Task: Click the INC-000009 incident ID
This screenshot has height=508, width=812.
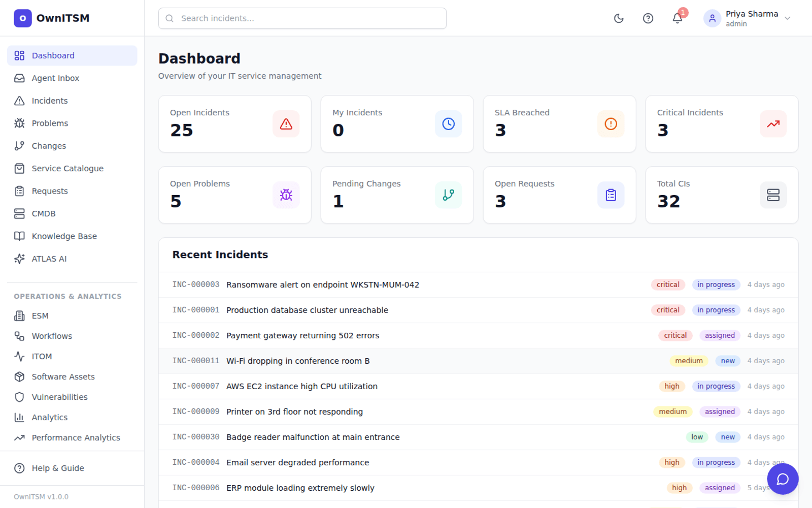Action: click(x=196, y=411)
